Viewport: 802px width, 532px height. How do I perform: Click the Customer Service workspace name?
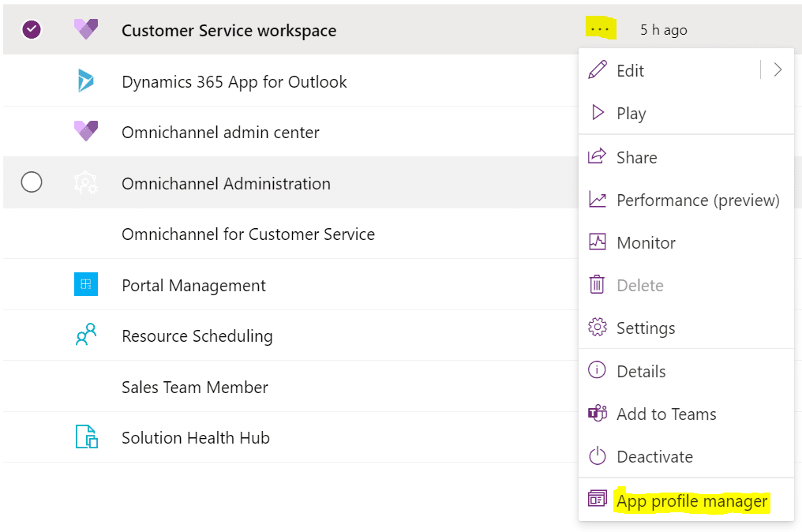click(229, 30)
